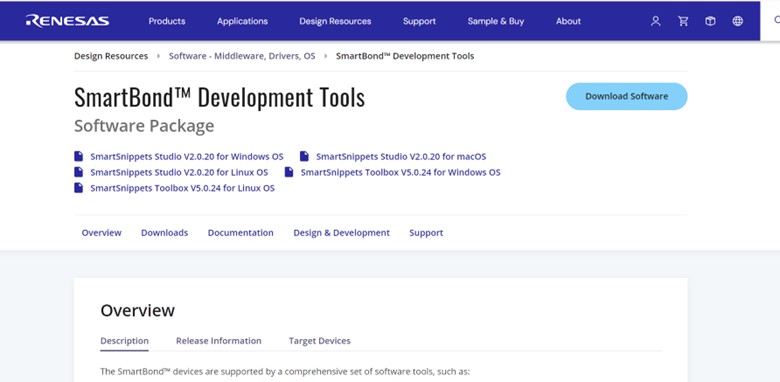Go to Software - Middleware, Drivers, OS breadcrumb

[x=242, y=56]
